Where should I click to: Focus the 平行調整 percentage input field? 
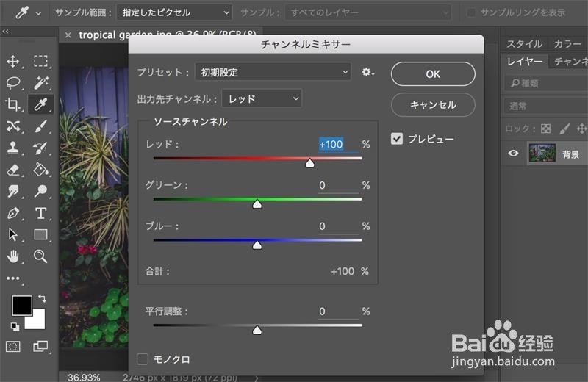click(338, 311)
